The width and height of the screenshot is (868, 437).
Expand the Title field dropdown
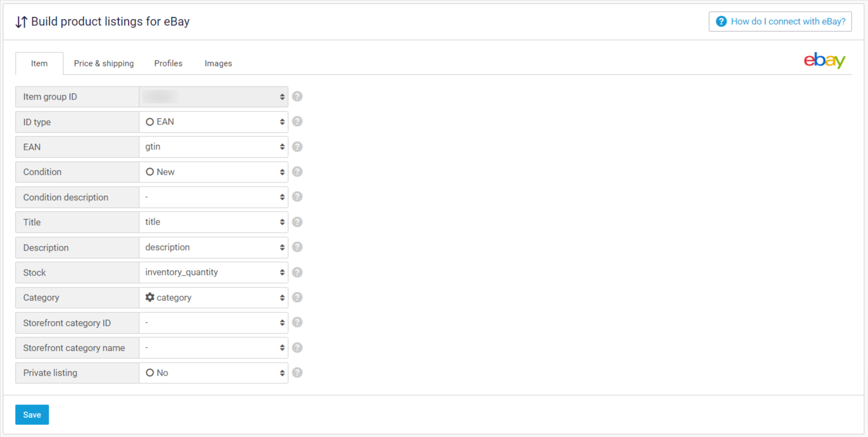(x=213, y=222)
